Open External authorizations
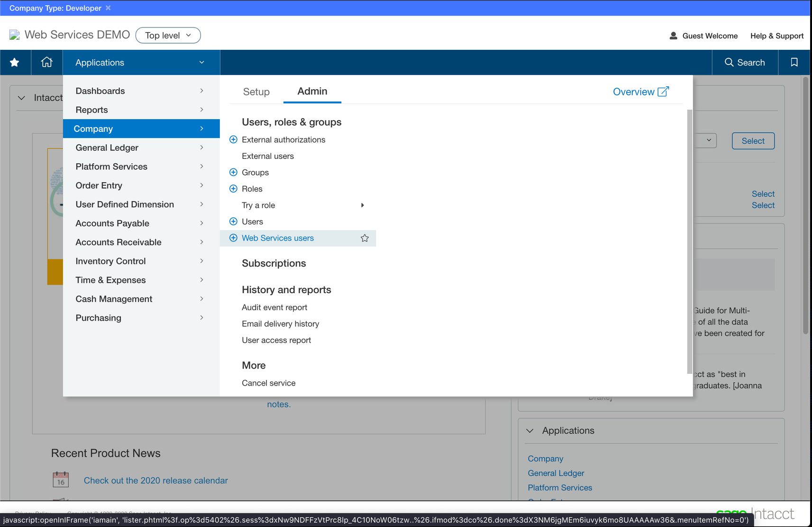 pyautogui.click(x=283, y=139)
